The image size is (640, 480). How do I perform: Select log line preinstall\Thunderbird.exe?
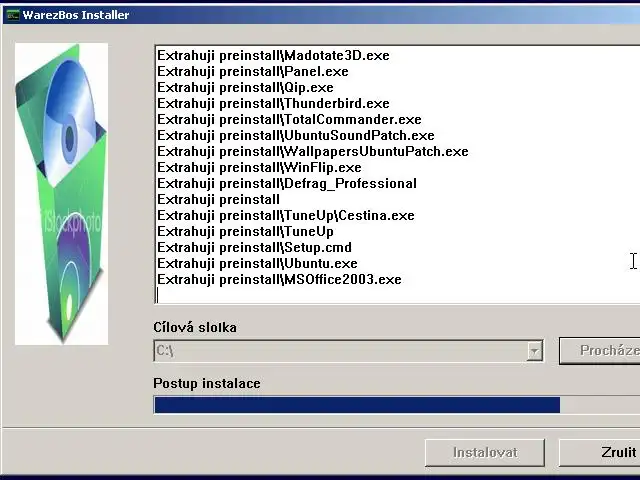273,103
